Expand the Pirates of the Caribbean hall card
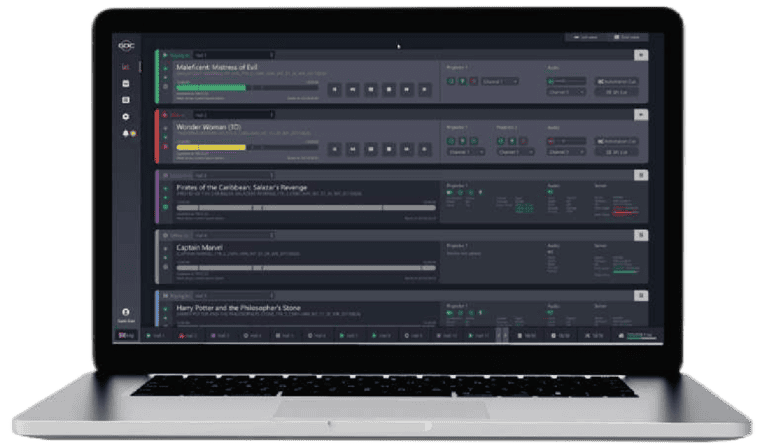This screenshot has width=762, height=448. (x=641, y=175)
